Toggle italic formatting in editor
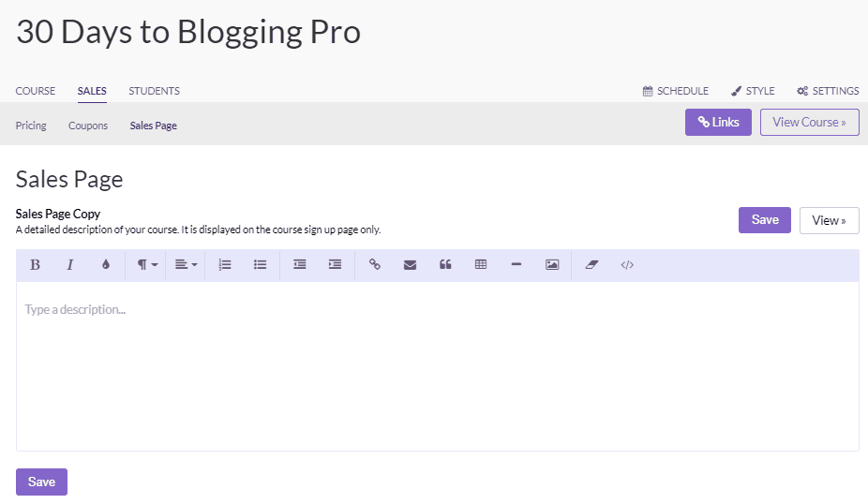868x504 pixels. point(69,265)
